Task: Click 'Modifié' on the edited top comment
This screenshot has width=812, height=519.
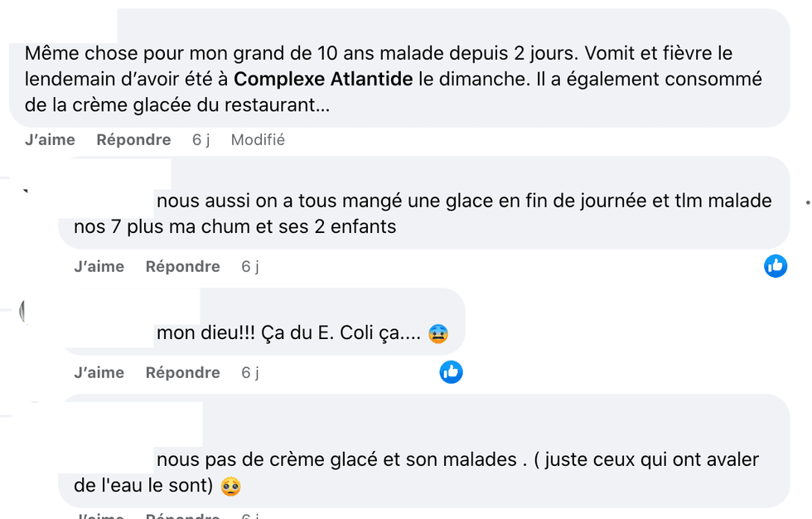Action: (258, 139)
